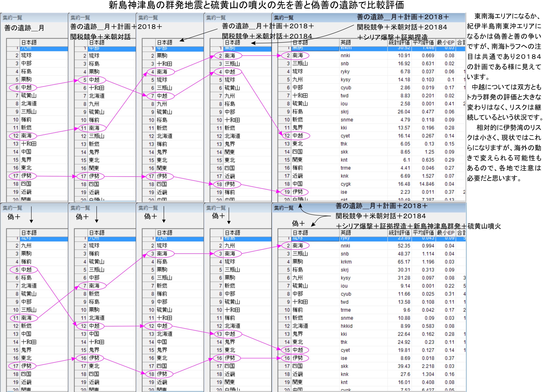Select the krkm cell in row 4 of bottom-right table

[x=346, y=262]
